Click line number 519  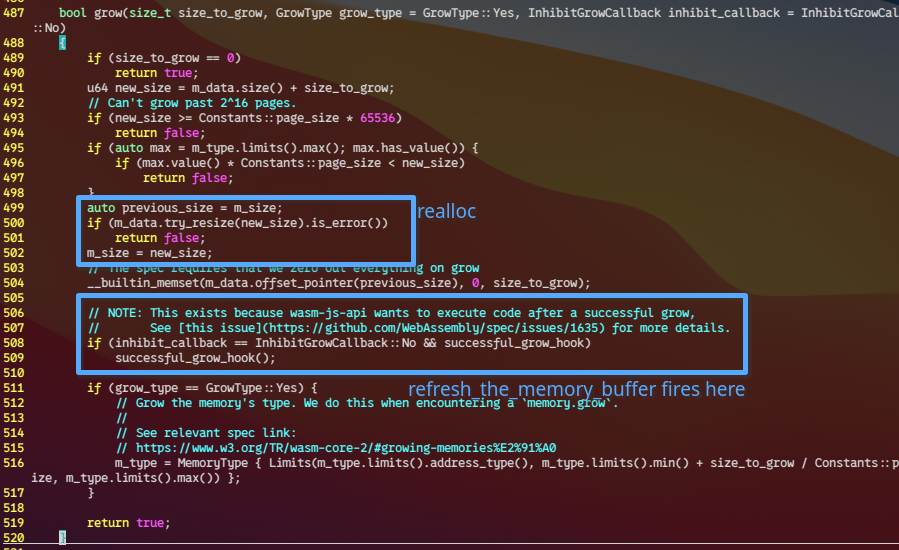pyautogui.click(x=13, y=523)
